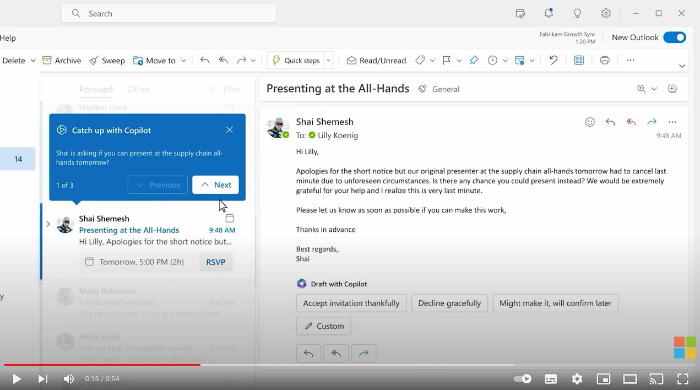Click the My Day calendar icon in title bar
Viewport: 700px width, 390px height.
520,13
